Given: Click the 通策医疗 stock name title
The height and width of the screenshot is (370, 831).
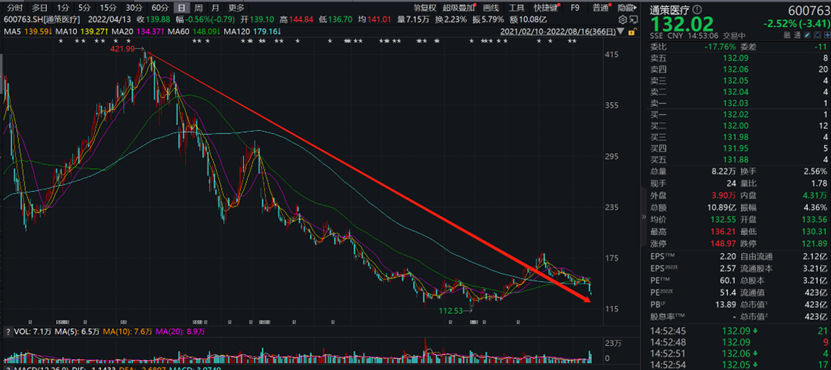Looking at the screenshot, I should pyautogui.click(x=670, y=10).
